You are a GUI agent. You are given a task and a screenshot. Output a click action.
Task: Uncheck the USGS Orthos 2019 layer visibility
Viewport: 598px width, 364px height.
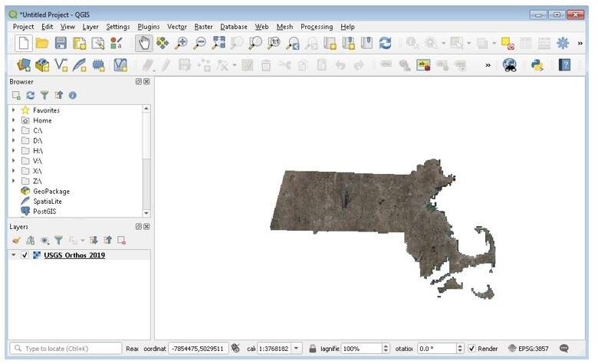(25, 255)
